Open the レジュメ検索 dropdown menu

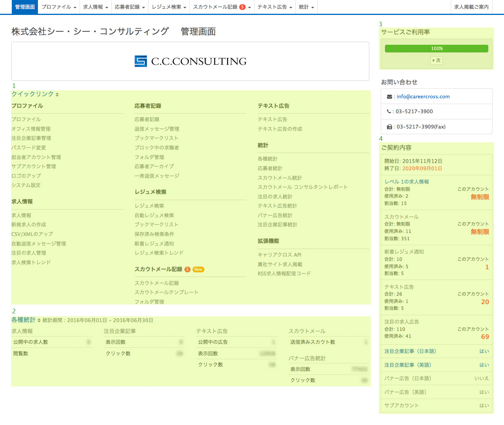[169, 7]
